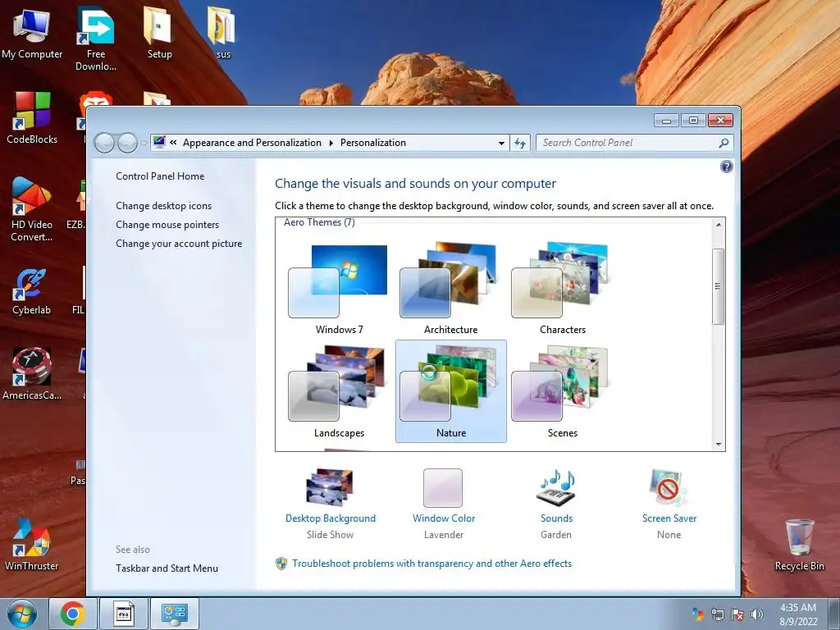Click the Control Panel taskbar button
Screen dimensions: 840x630
click(x=175, y=614)
